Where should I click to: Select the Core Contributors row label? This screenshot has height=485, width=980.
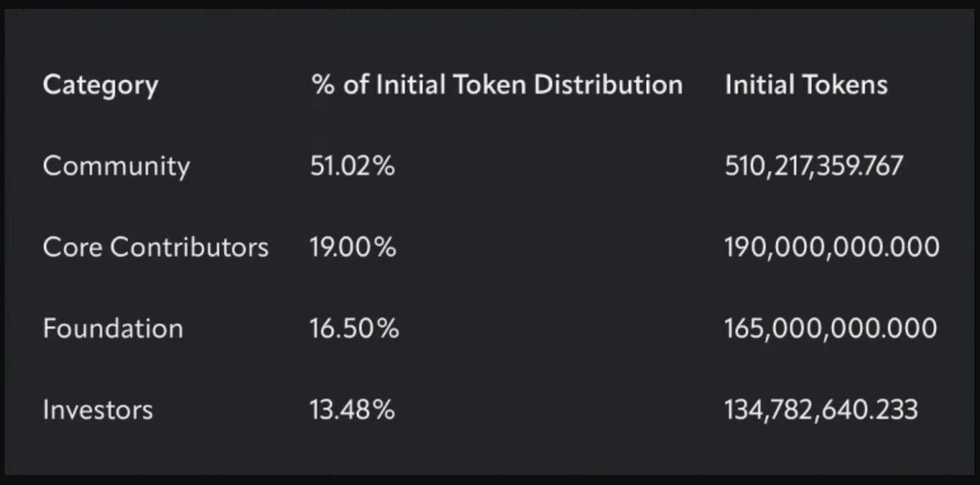[x=155, y=248]
